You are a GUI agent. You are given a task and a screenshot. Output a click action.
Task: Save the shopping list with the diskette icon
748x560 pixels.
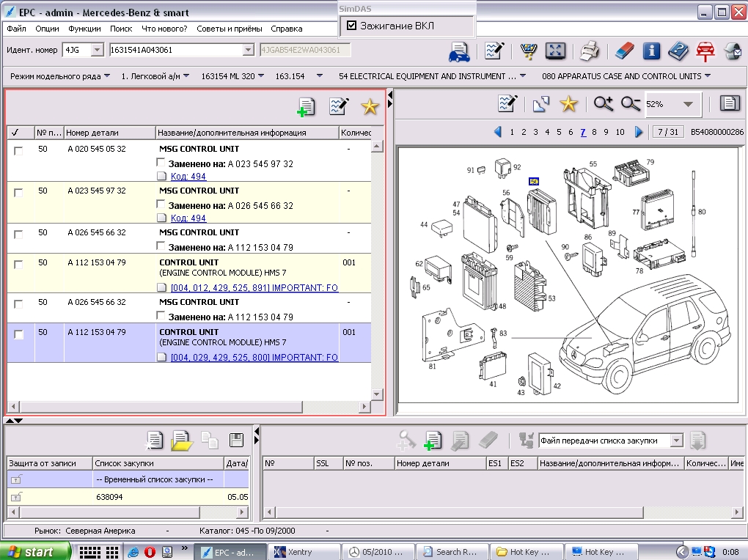(x=236, y=440)
